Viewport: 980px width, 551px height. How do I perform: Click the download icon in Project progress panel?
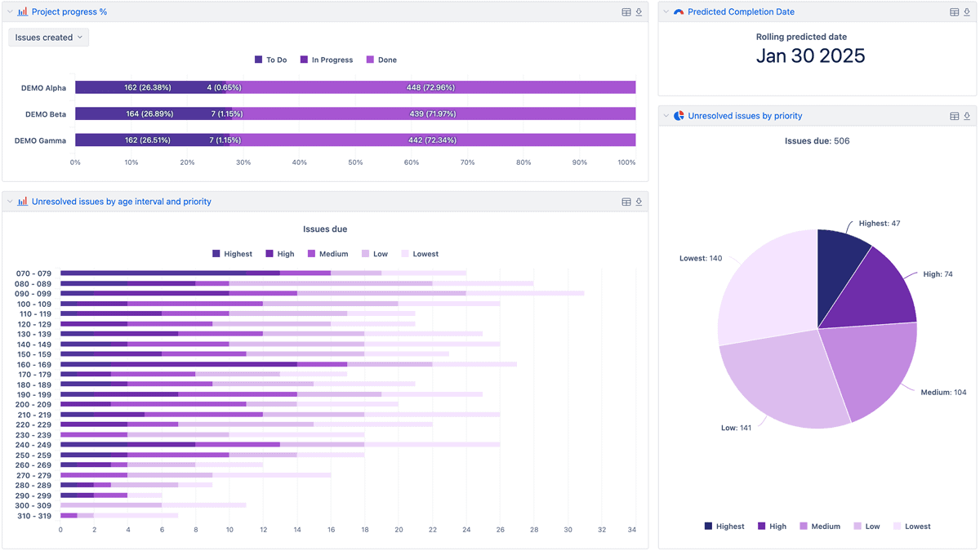pyautogui.click(x=639, y=12)
